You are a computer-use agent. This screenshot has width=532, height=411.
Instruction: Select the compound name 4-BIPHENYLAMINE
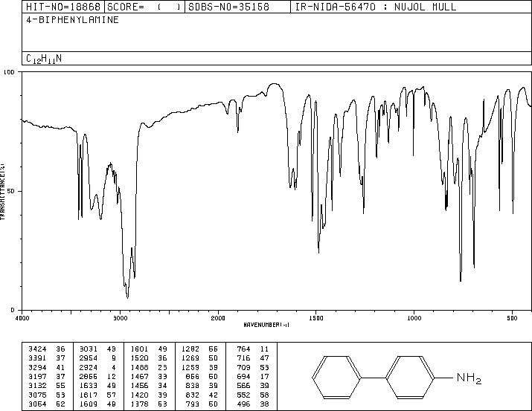(x=72, y=19)
